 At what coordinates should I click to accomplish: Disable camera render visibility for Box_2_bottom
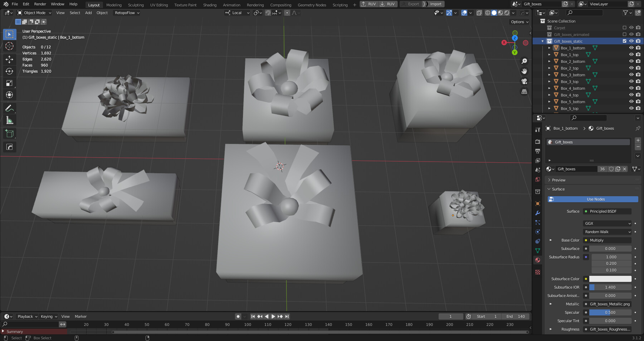[638, 61]
